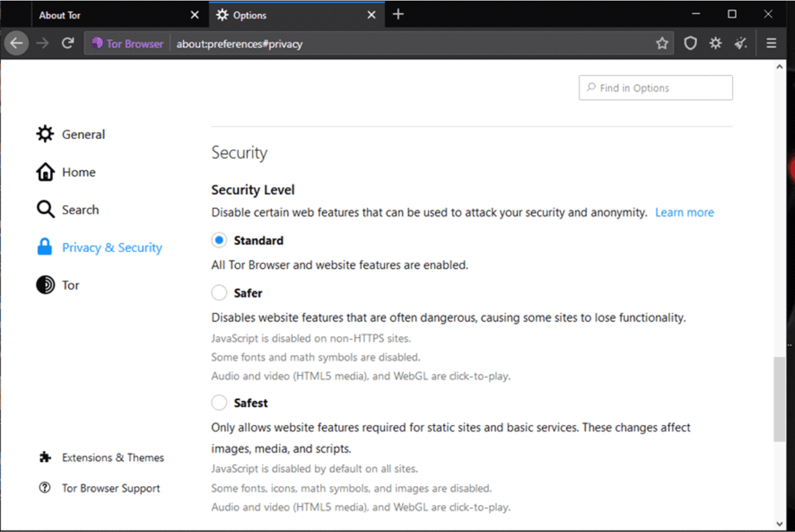Open the General settings category
The image size is (795, 532).
[x=71, y=134]
